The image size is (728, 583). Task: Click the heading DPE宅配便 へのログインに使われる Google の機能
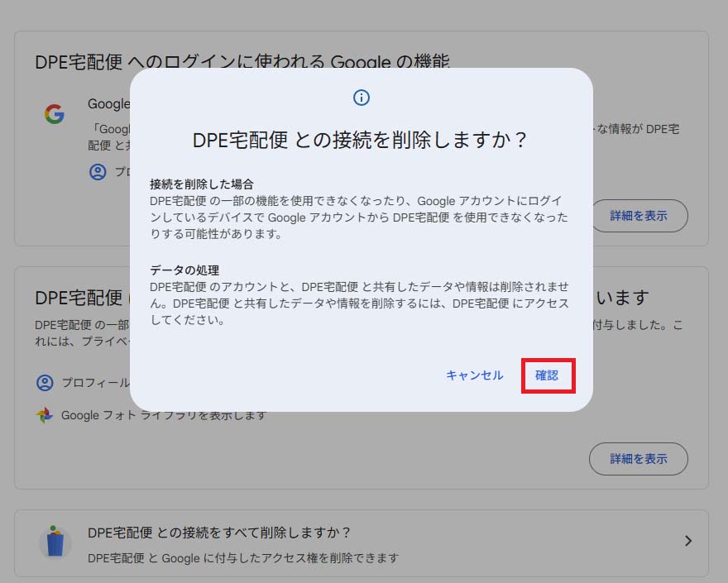tap(242, 61)
